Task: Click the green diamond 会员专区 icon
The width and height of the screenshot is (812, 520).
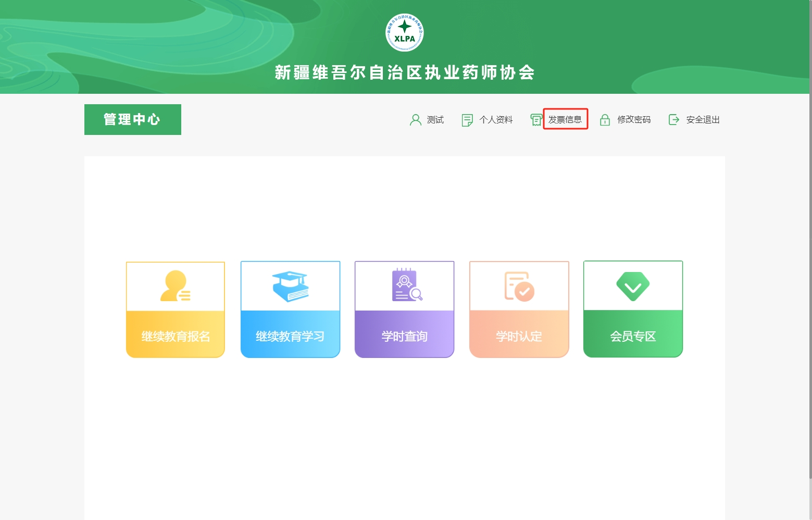Action: pyautogui.click(x=633, y=286)
